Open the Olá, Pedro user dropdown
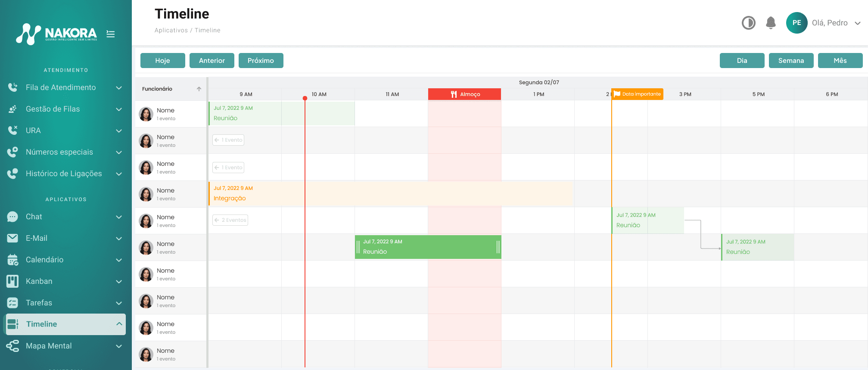The image size is (868, 370). 836,23
